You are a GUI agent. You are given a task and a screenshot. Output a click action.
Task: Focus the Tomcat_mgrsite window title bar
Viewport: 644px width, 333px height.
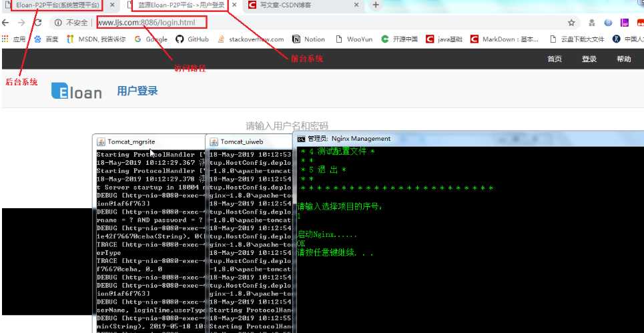149,141
